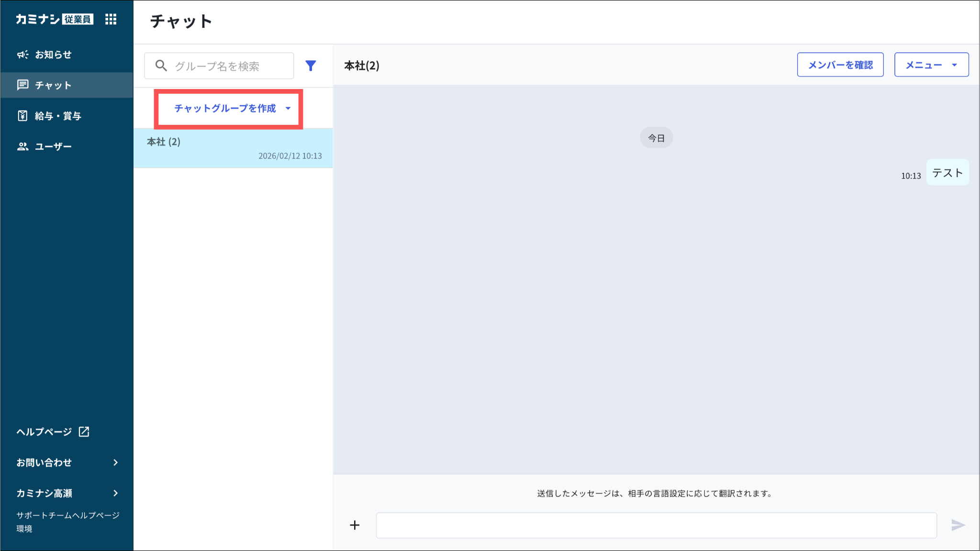Open the apps grid icon
Screen dimensions: 980x551
[111, 19]
